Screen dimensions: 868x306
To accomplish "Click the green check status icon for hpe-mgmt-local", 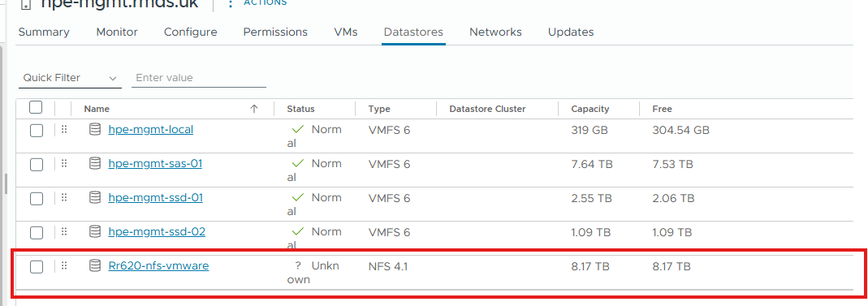I will tap(298, 130).
